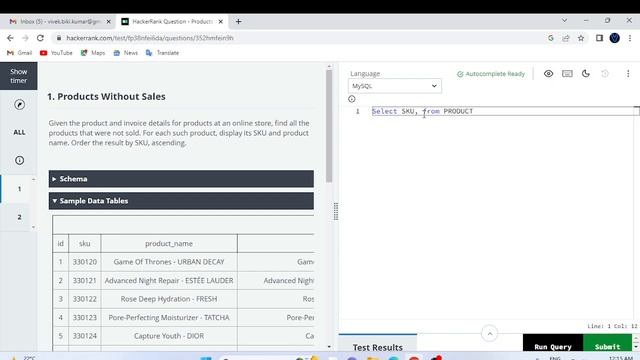Click Advanced Night Repair - ESTÉE LAUDER cell

click(169, 281)
